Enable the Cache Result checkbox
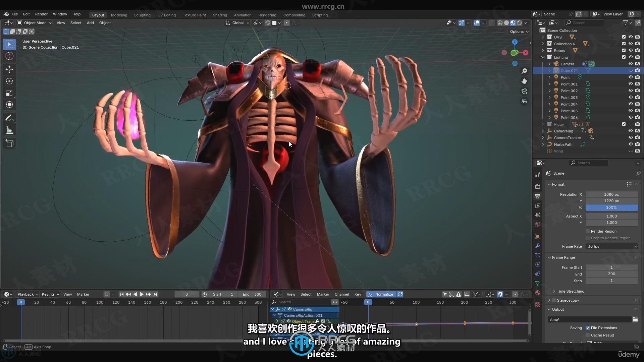Viewport: 644px width, 362px height. pos(588,335)
